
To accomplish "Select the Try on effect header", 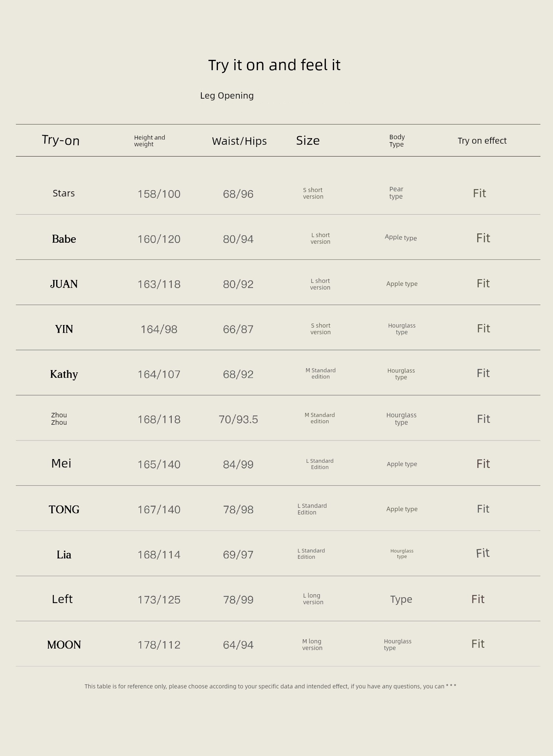I will pyautogui.click(x=482, y=141).
